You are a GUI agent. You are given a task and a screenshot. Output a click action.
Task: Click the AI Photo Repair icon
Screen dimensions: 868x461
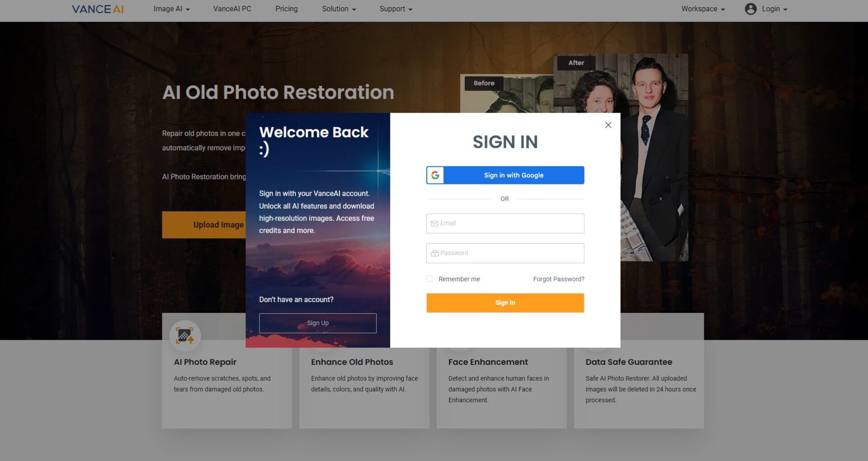point(184,335)
